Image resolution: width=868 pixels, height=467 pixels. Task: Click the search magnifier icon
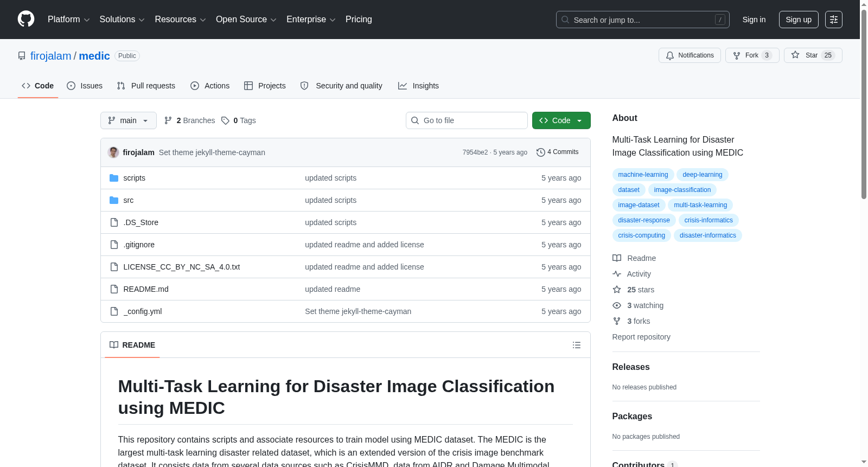point(565,20)
